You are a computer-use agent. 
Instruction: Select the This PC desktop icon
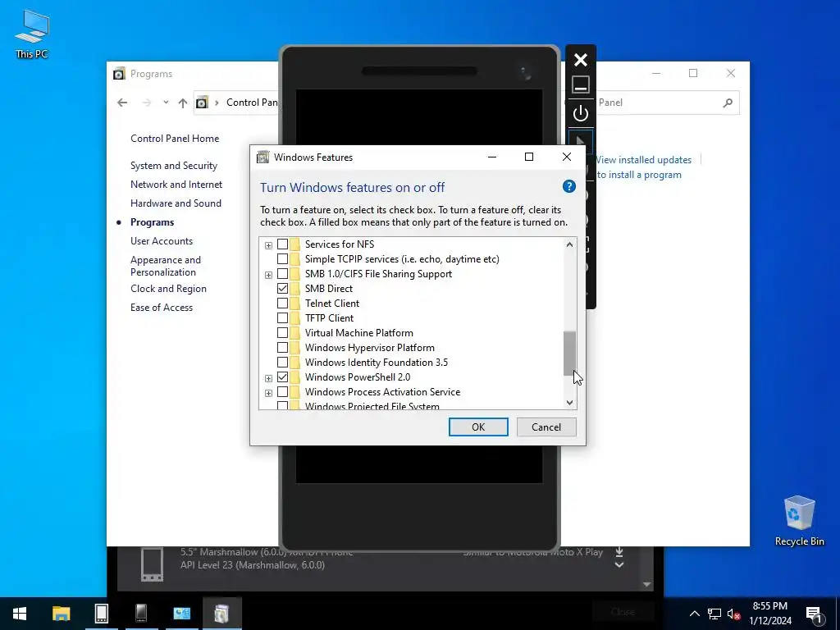(32, 34)
